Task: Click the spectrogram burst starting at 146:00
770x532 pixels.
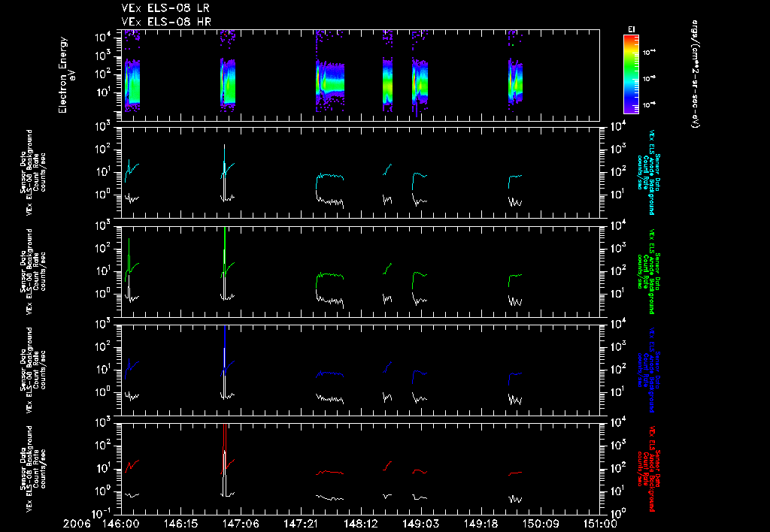Action: point(132,81)
